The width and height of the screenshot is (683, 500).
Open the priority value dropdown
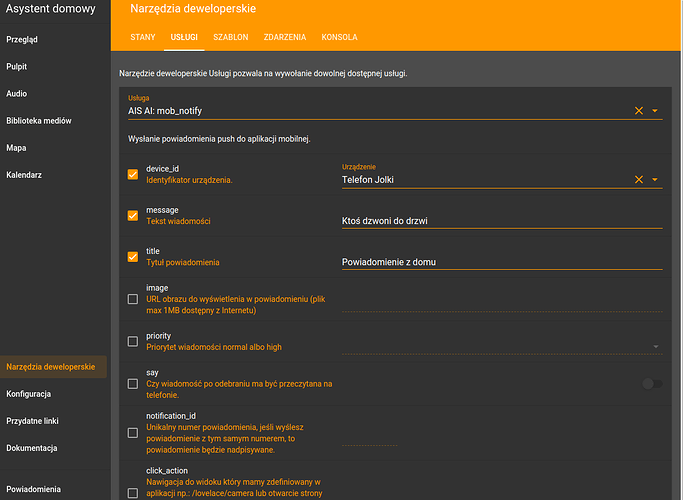coord(656,347)
